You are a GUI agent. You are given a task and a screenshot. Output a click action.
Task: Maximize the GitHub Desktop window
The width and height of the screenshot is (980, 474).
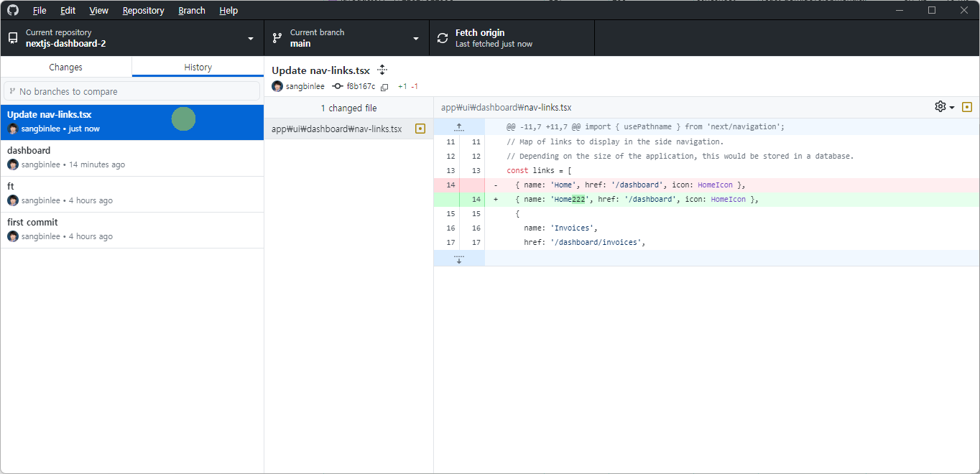[932, 10]
